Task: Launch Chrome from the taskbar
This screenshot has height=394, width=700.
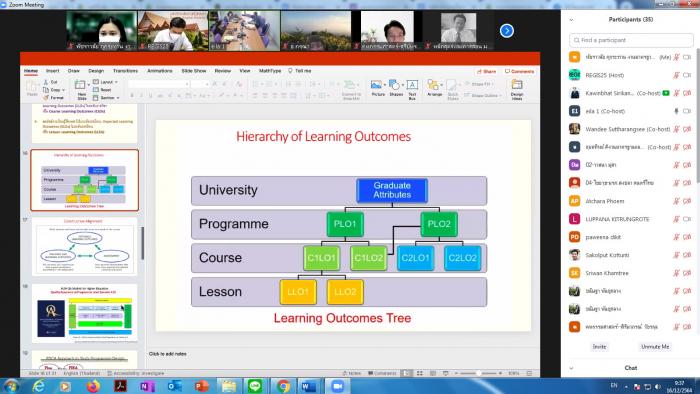Action: 283,386
